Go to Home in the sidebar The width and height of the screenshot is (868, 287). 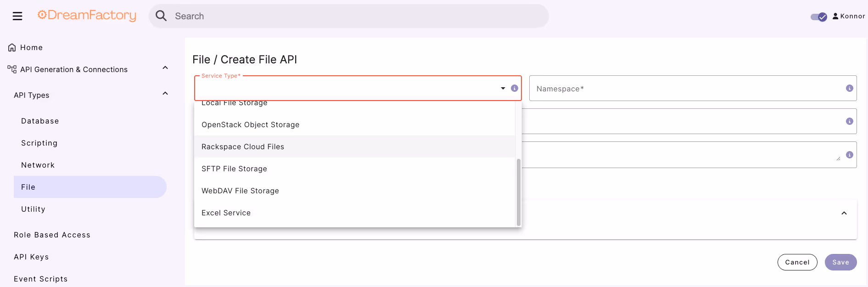point(31,47)
